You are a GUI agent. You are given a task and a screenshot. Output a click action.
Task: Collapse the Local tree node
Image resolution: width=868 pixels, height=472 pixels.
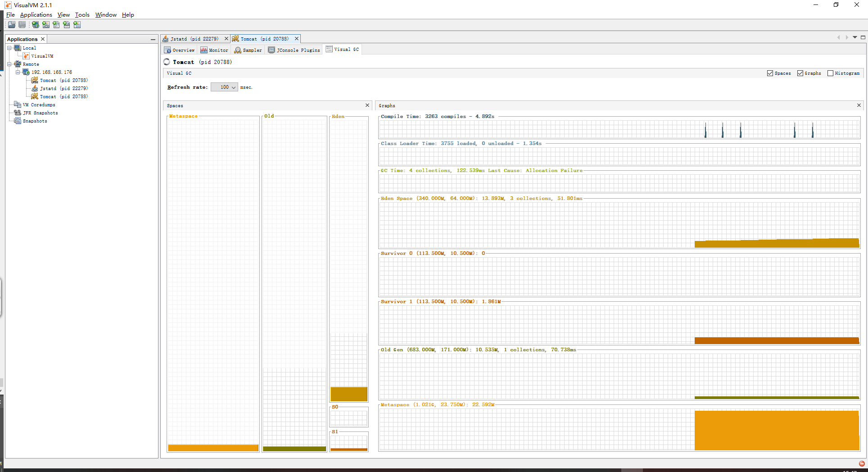[x=9, y=48]
